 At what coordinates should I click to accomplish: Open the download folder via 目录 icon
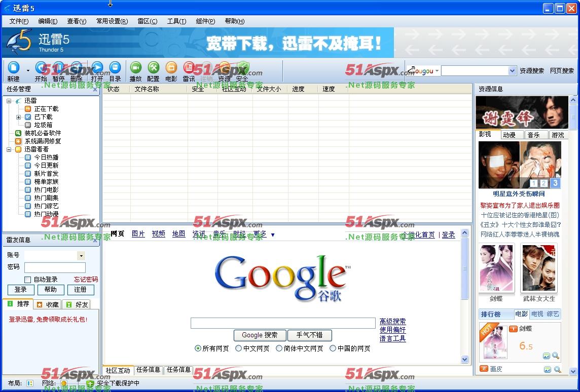click(115, 67)
